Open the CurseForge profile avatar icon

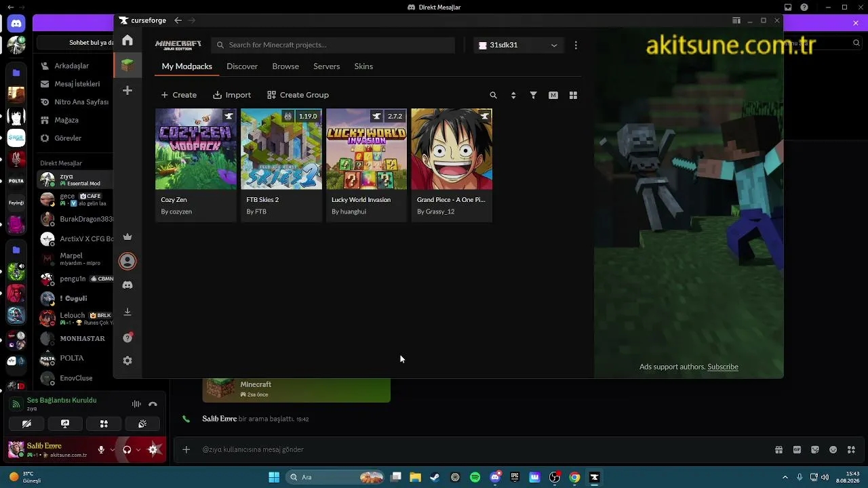pyautogui.click(x=127, y=261)
